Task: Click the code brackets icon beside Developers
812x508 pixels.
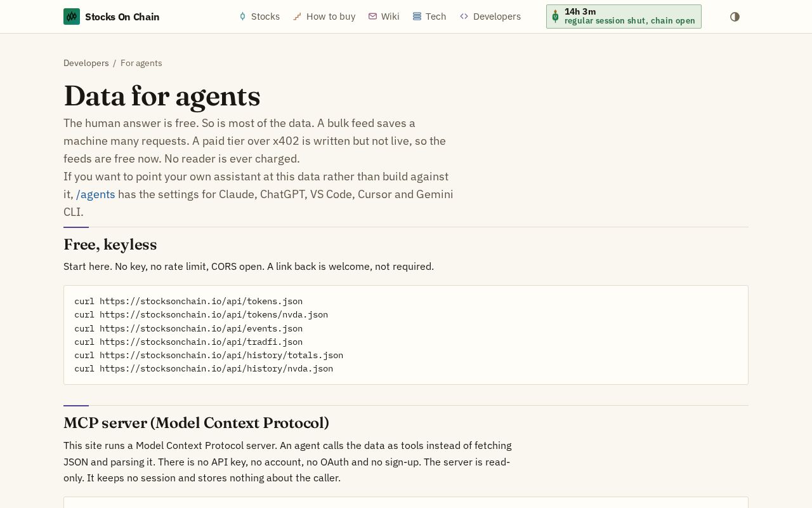Action: pos(464,17)
